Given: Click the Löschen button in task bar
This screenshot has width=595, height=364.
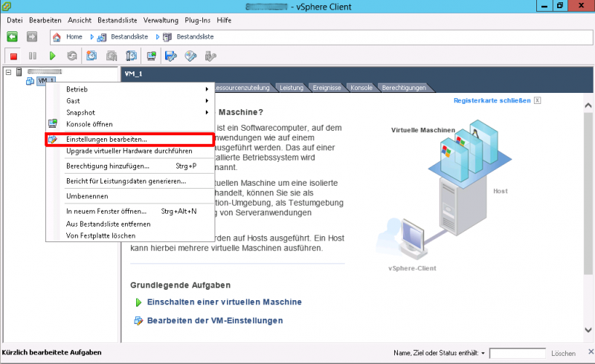Looking at the screenshot, I should pyautogui.click(x=563, y=354).
